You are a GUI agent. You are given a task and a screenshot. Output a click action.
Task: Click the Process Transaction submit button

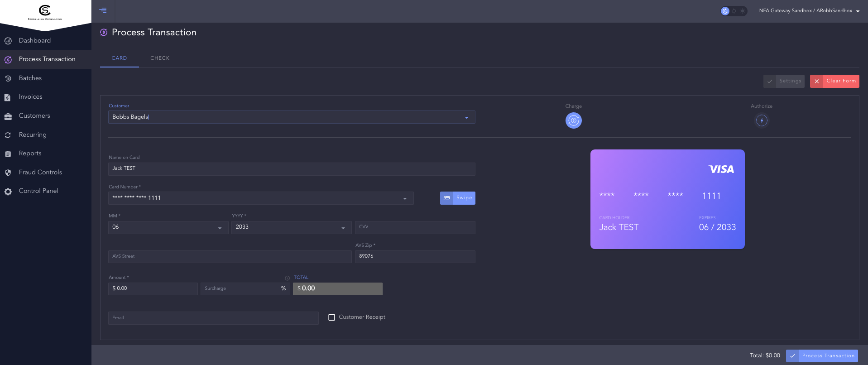pyautogui.click(x=822, y=356)
